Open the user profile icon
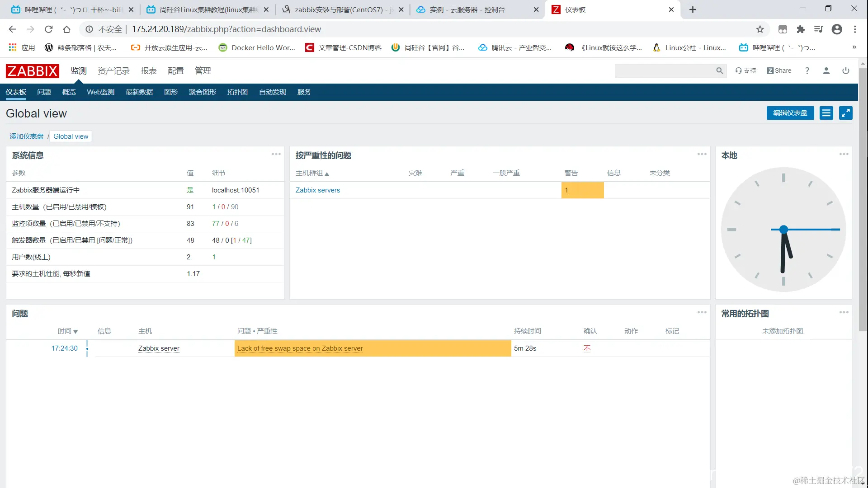This screenshot has width=868, height=488. click(826, 71)
